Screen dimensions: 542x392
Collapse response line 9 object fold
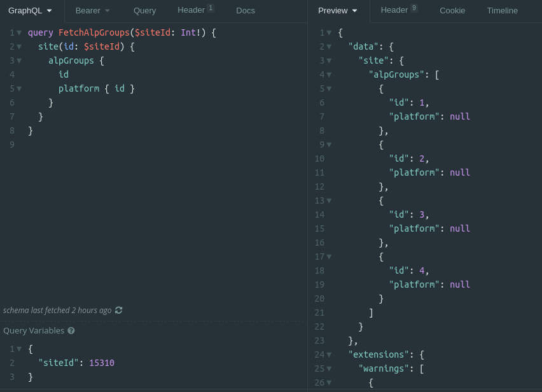tap(329, 145)
